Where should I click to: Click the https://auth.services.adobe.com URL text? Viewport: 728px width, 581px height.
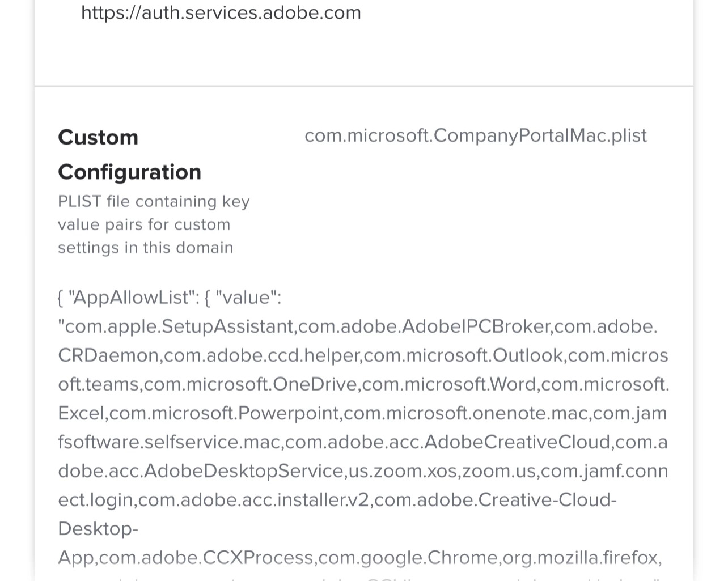(x=221, y=12)
